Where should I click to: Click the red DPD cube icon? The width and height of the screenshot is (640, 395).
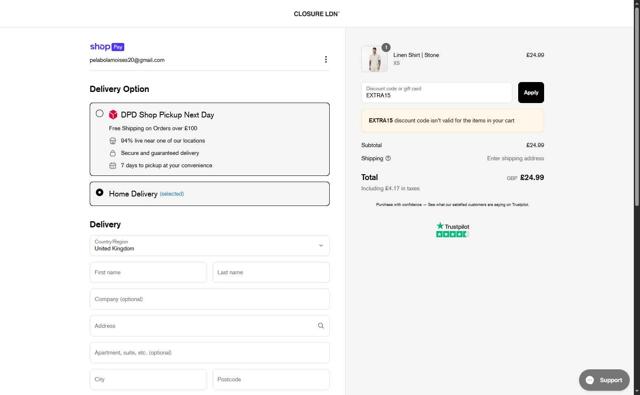coord(113,115)
